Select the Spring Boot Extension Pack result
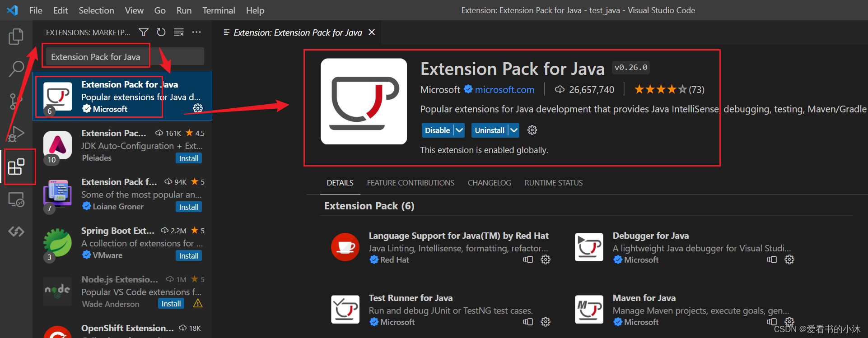The height and width of the screenshot is (338, 868). click(122, 243)
